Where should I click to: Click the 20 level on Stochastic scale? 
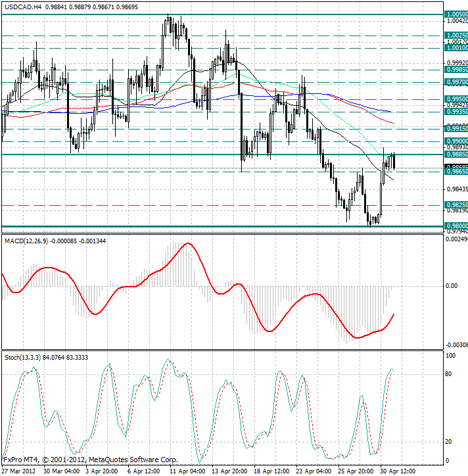click(448, 442)
